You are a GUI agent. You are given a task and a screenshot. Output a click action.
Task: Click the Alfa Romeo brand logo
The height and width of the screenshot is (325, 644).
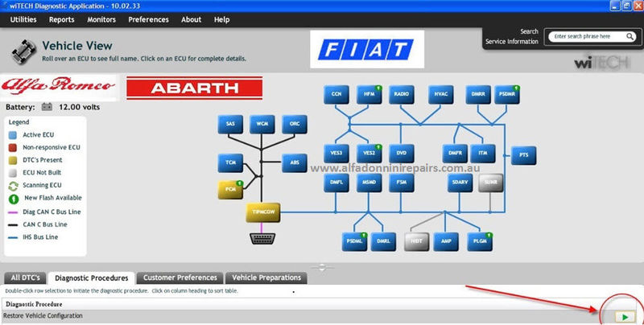click(58, 87)
